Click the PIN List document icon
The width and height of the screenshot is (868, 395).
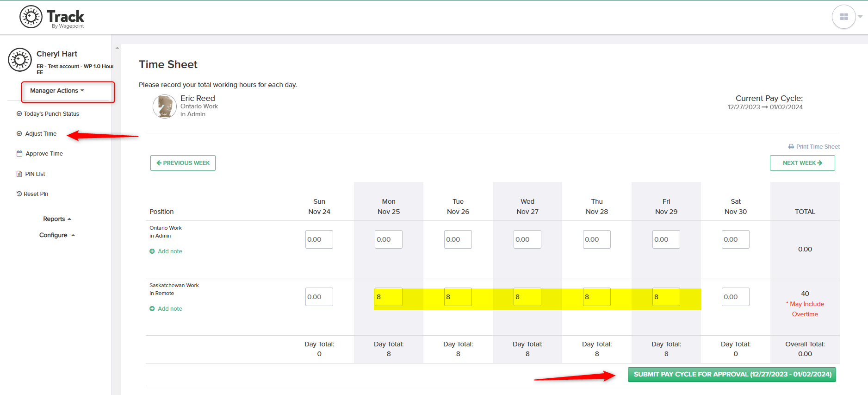(19, 174)
